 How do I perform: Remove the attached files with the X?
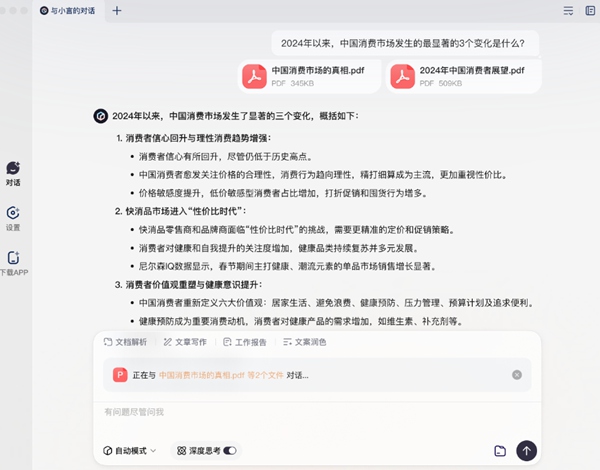tap(517, 375)
